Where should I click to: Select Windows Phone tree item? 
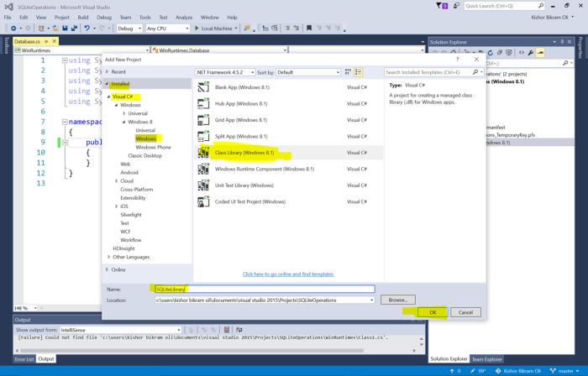click(153, 147)
